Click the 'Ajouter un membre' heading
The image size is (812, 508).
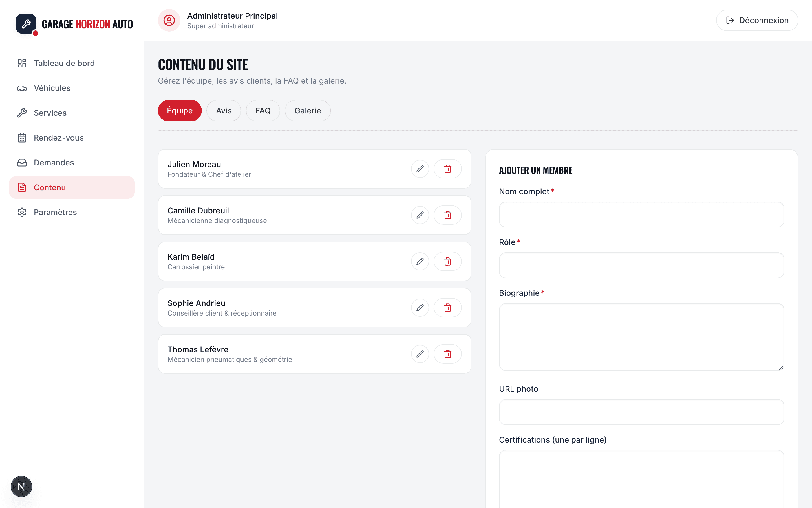pos(536,170)
